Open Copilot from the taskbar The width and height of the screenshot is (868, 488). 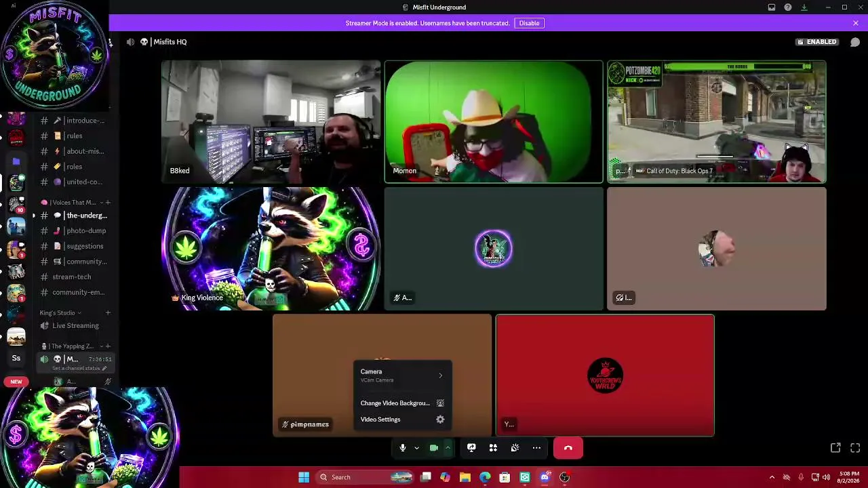[445, 477]
